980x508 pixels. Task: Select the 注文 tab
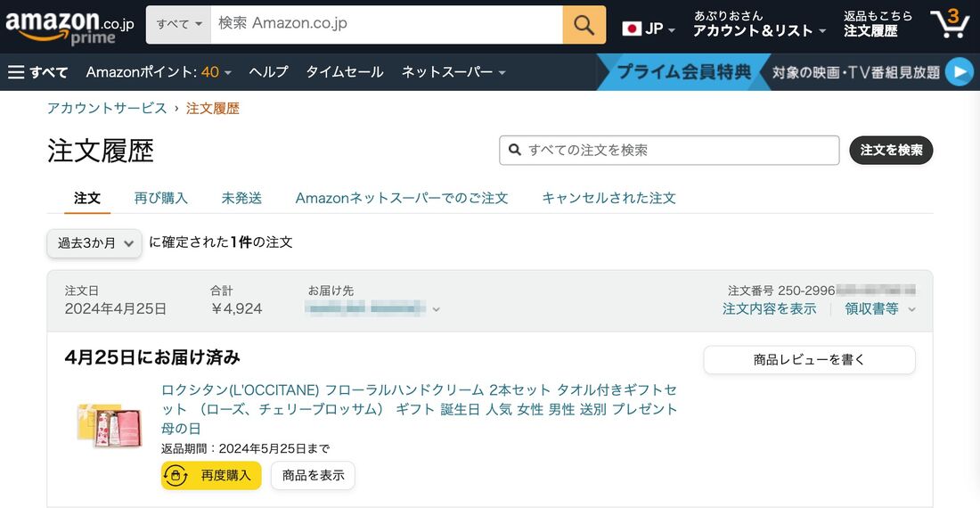87,198
